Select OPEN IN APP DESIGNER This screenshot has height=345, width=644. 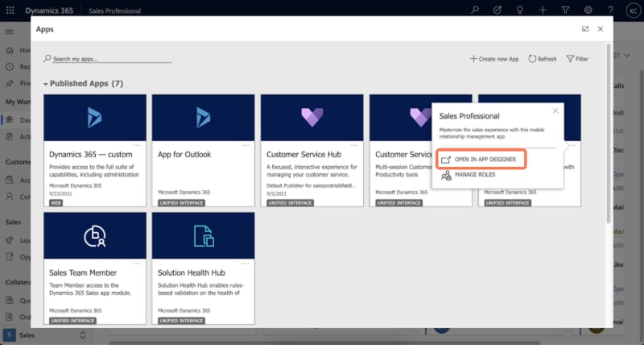click(x=481, y=159)
